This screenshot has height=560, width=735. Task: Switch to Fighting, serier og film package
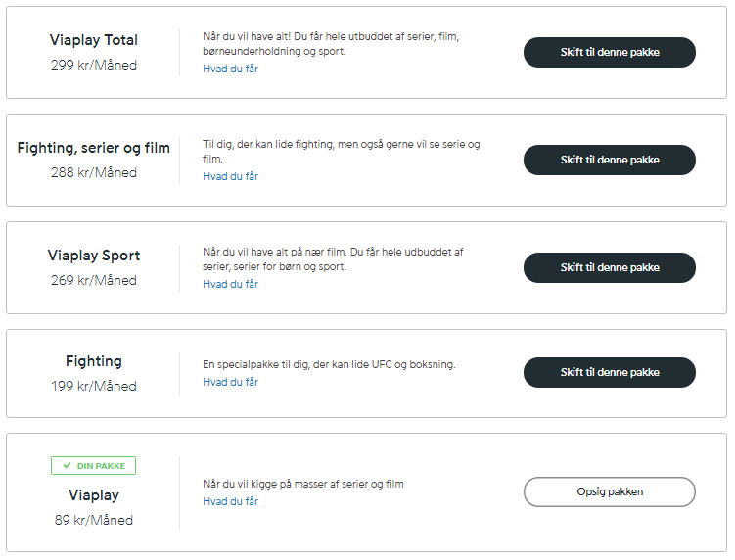[x=610, y=160]
